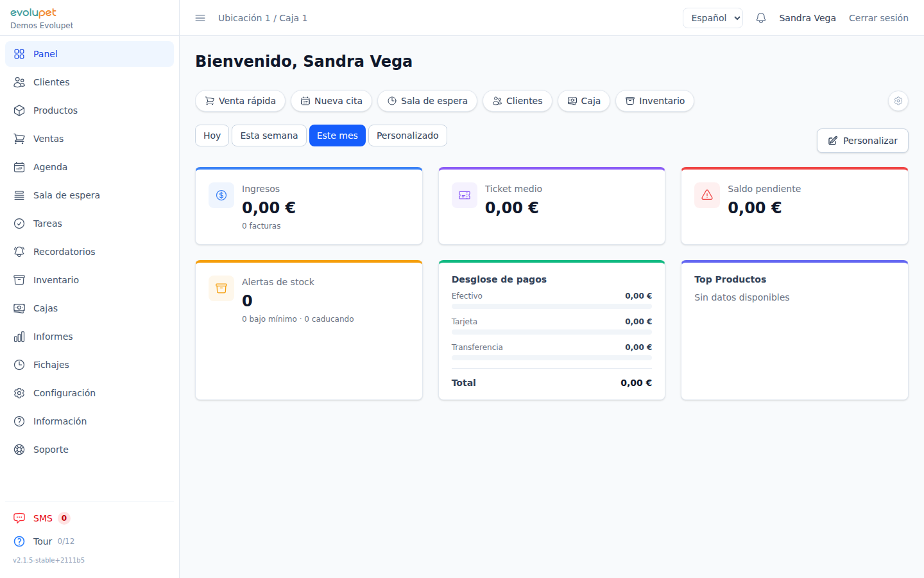This screenshot has width=924, height=578.
Task: Open the Español language dropdown
Action: point(712,18)
